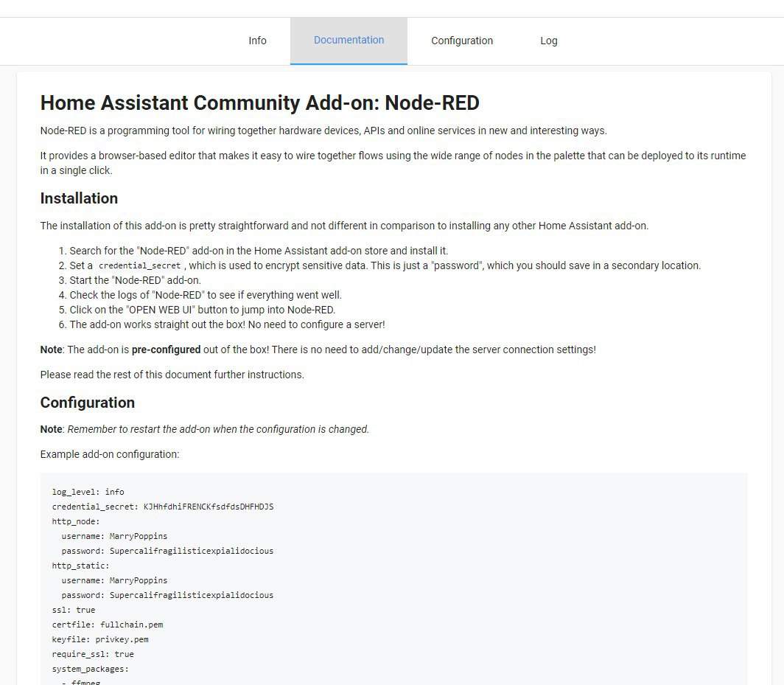
Task: Click the Installation section heading
Action: (79, 198)
